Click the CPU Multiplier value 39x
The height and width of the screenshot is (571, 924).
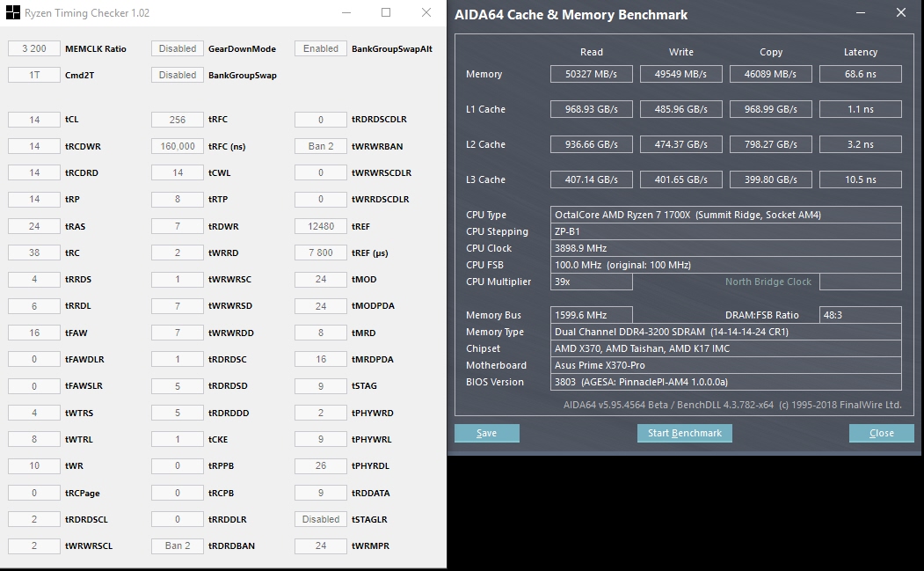591,282
